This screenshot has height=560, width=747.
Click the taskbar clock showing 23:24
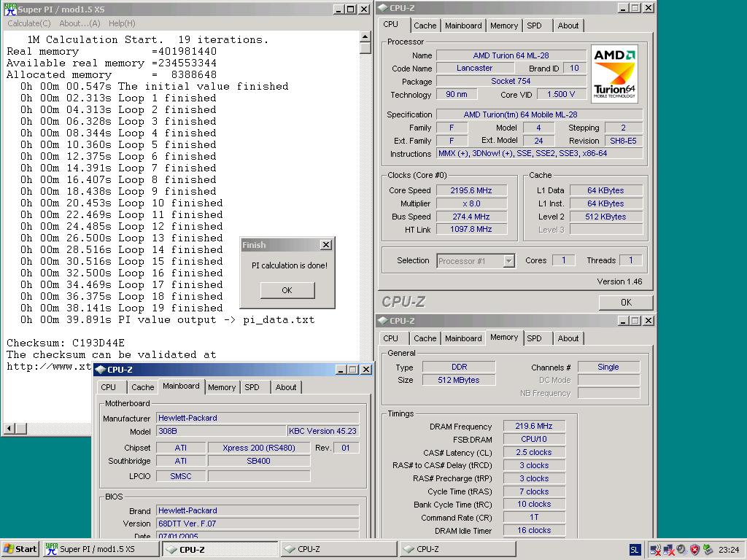coord(729,550)
